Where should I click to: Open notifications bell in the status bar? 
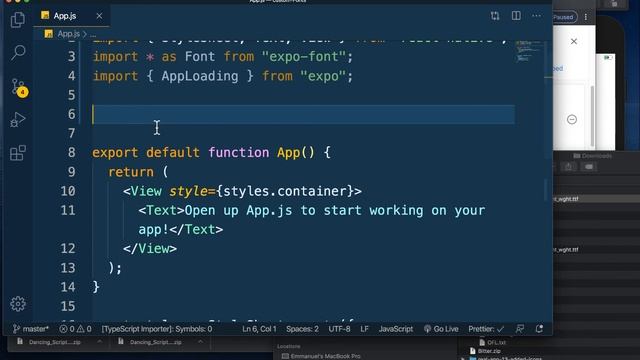[539, 329]
